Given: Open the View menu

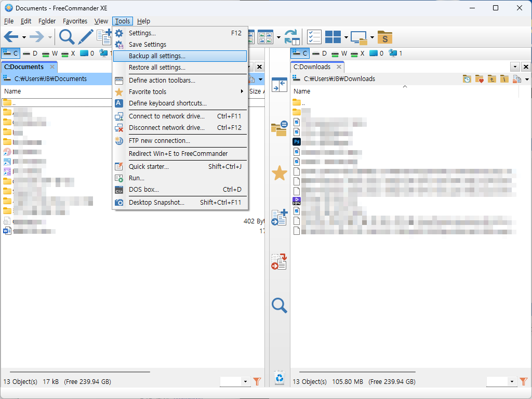Looking at the screenshot, I should tap(101, 21).
